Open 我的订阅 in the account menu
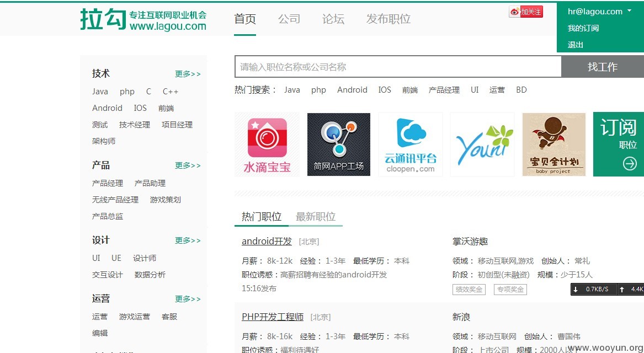644x353 pixels. 583,28
